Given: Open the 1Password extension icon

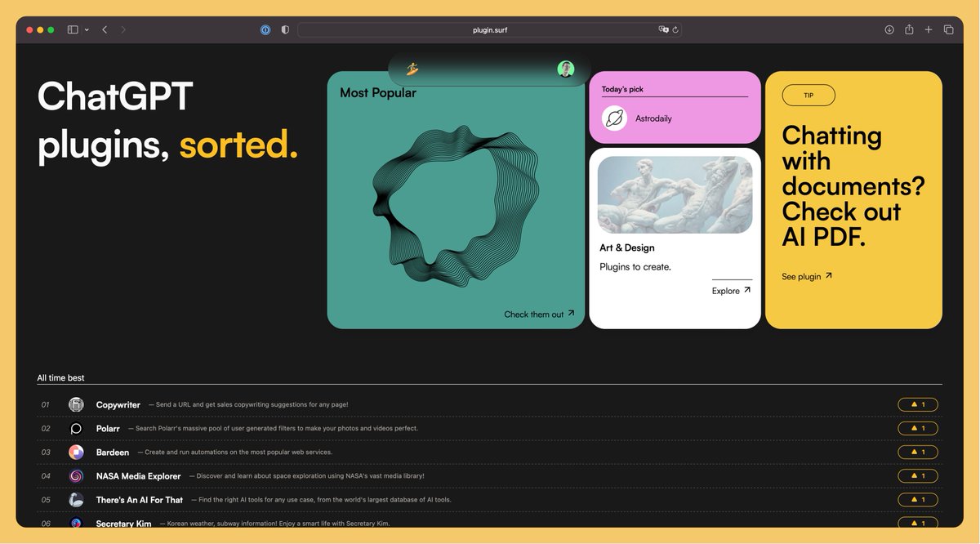Looking at the screenshot, I should [265, 29].
